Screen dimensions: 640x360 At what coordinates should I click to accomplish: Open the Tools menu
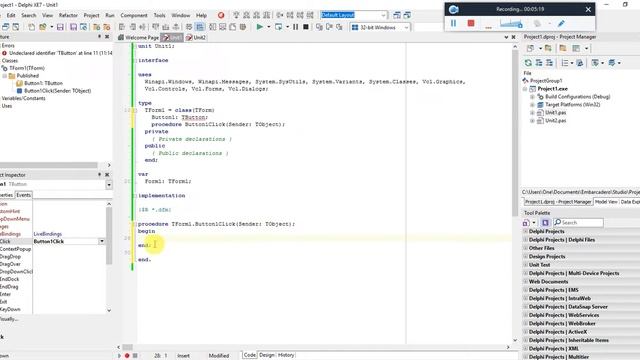click(159, 15)
